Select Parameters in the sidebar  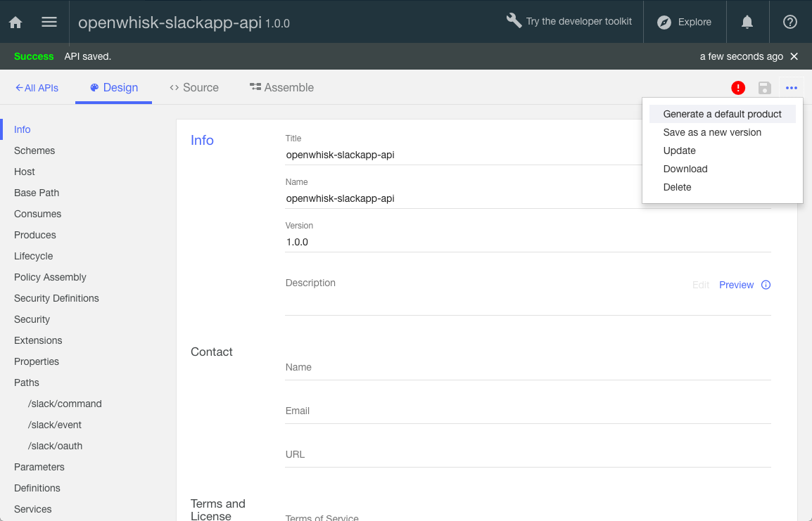[39, 467]
